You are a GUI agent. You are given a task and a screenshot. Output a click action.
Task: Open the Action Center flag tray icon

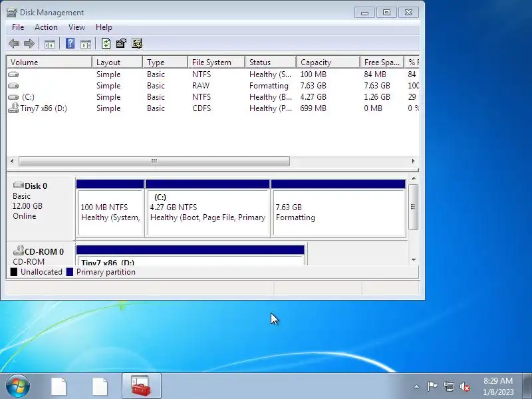click(432, 386)
